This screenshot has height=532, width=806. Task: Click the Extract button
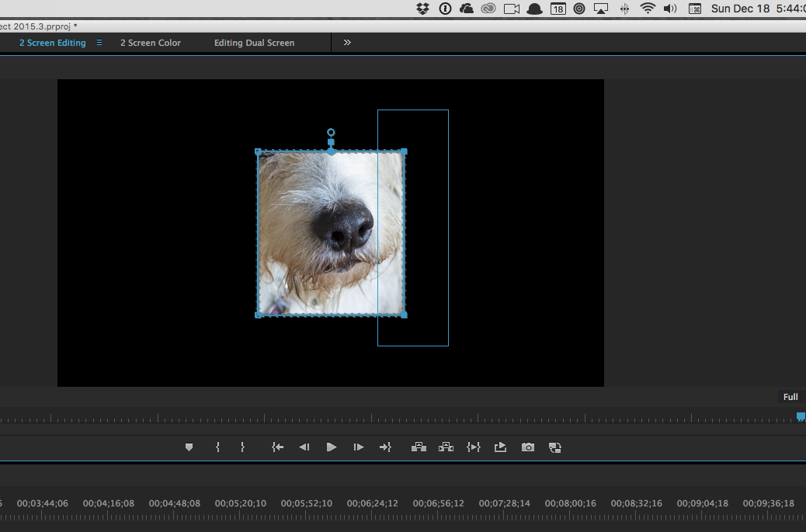pos(446,447)
